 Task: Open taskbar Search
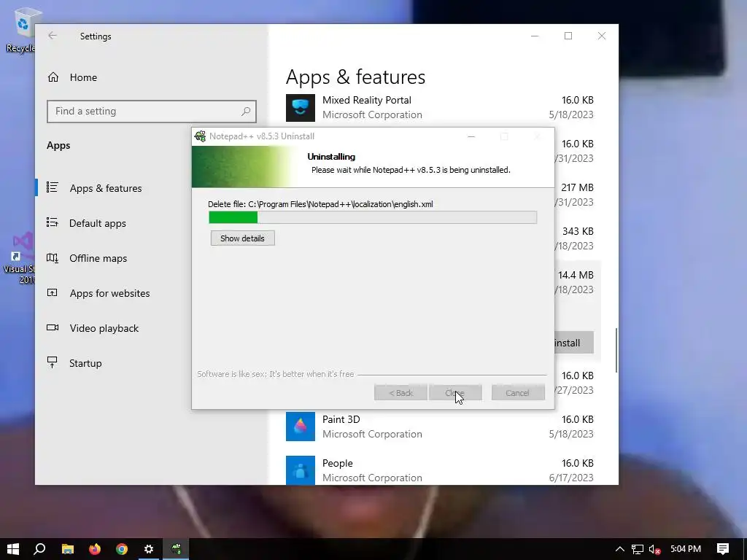point(39,549)
